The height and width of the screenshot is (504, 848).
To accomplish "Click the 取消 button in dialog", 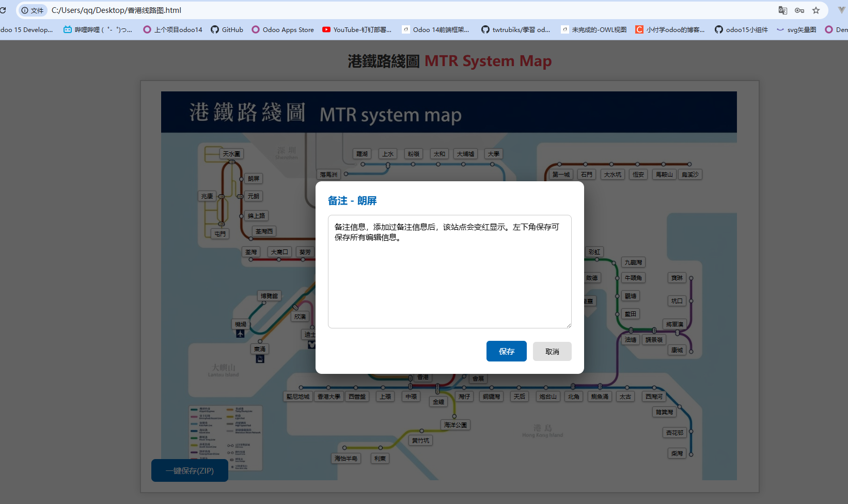I will (x=552, y=351).
